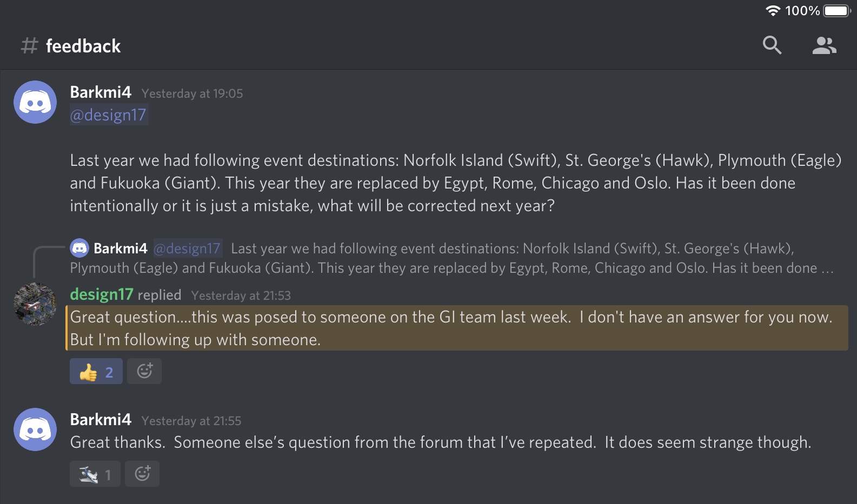Image resolution: width=857 pixels, height=504 pixels.
Task: Click @design17 mention in reply preview
Action: point(188,248)
